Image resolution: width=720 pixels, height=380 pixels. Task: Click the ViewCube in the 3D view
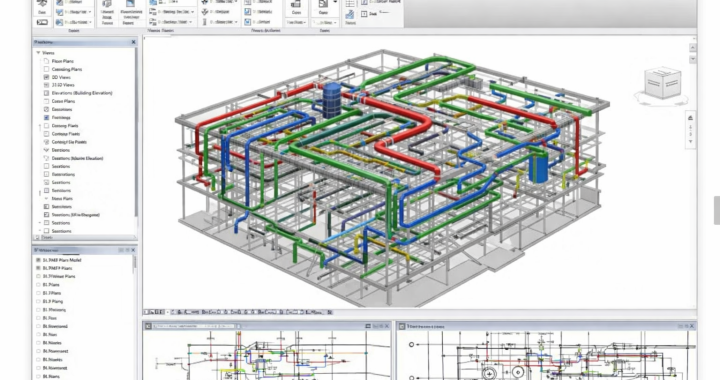(x=663, y=83)
